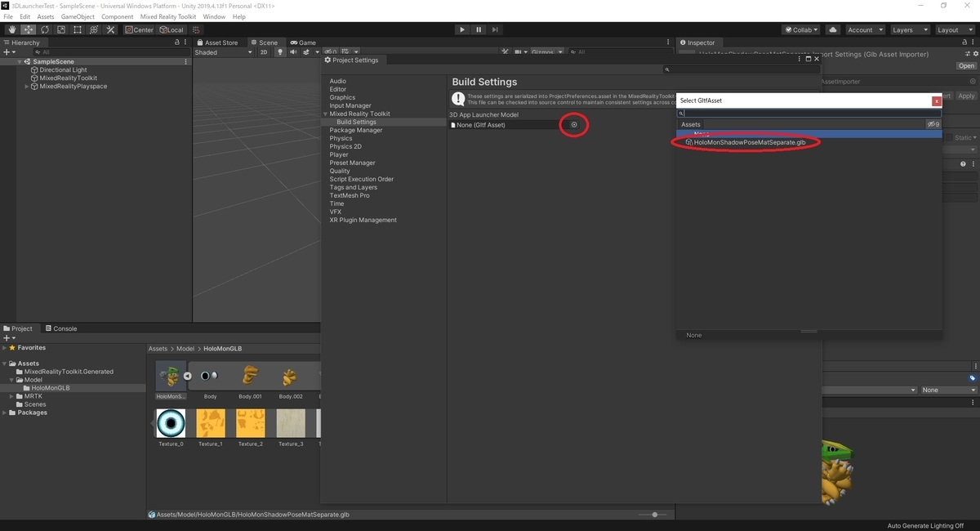Toggle Center pivot mode button
The width and height of the screenshot is (980, 531).
(x=140, y=29)
